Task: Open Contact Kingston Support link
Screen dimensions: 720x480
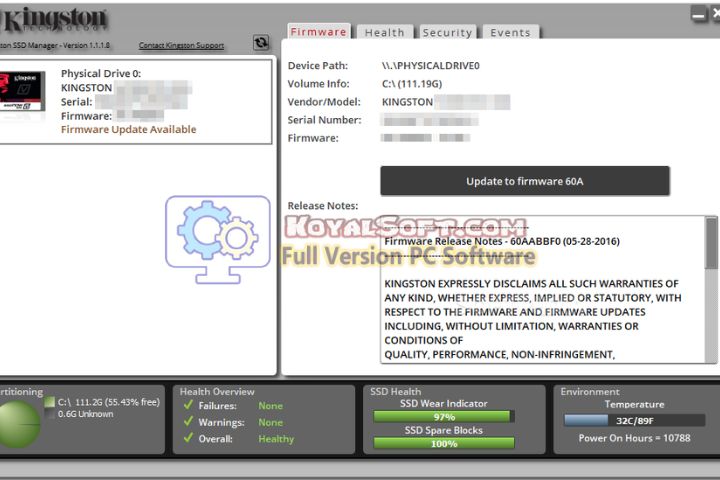Action: 181,45
